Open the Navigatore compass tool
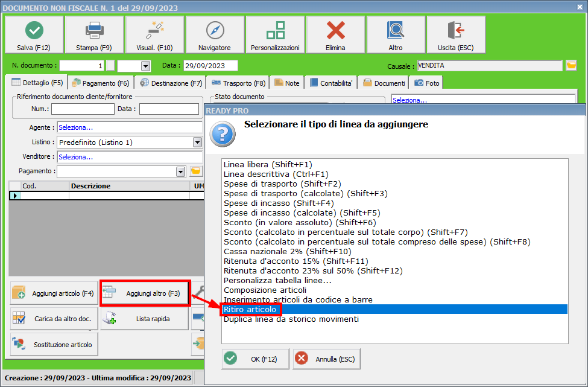Image resolution: width=588 pixels, height=387 pixels. click(215, 34)
